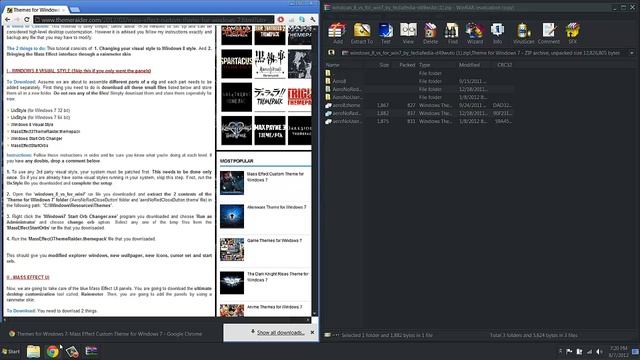Image resolution: width=640 pixels, height=360 pixels.
Task: Select the aero8.theme file row
Action: [x=419, y=105]
